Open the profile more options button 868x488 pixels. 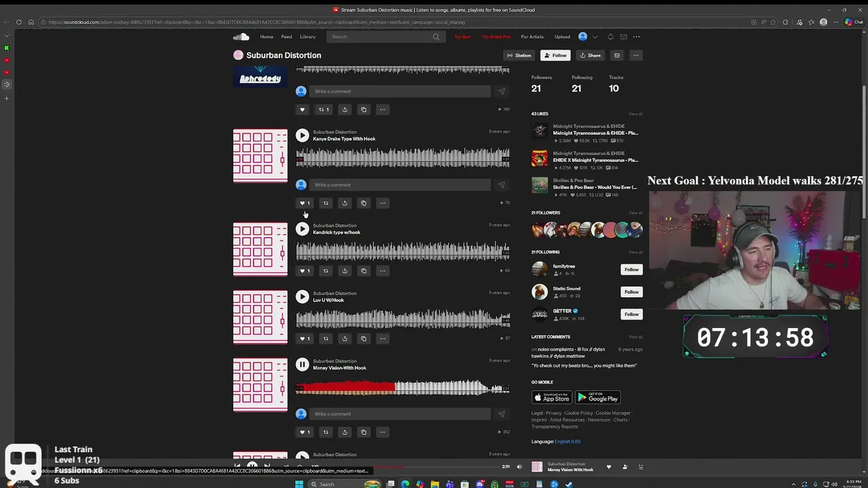[x=635, y=56]
